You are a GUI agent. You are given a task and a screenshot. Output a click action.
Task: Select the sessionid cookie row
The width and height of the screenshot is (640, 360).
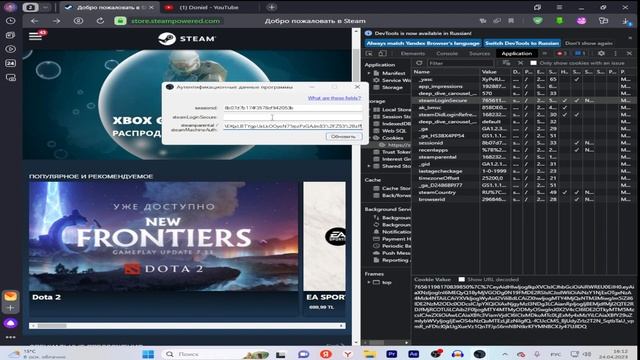click(x=524, y=143)
